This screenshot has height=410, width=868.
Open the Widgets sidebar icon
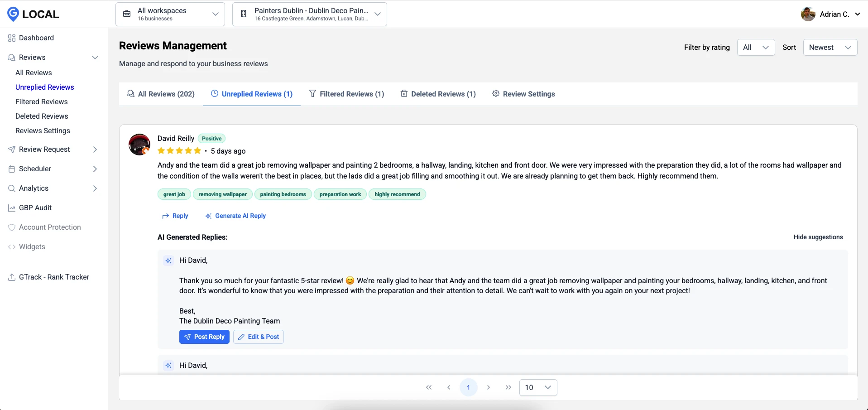(11, 246)
